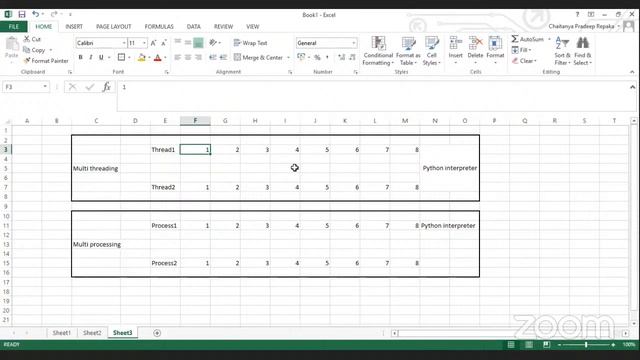The image size is (640, 360).
Task: Open Conditional Formatting menu
Action: (x=378, y=51)
